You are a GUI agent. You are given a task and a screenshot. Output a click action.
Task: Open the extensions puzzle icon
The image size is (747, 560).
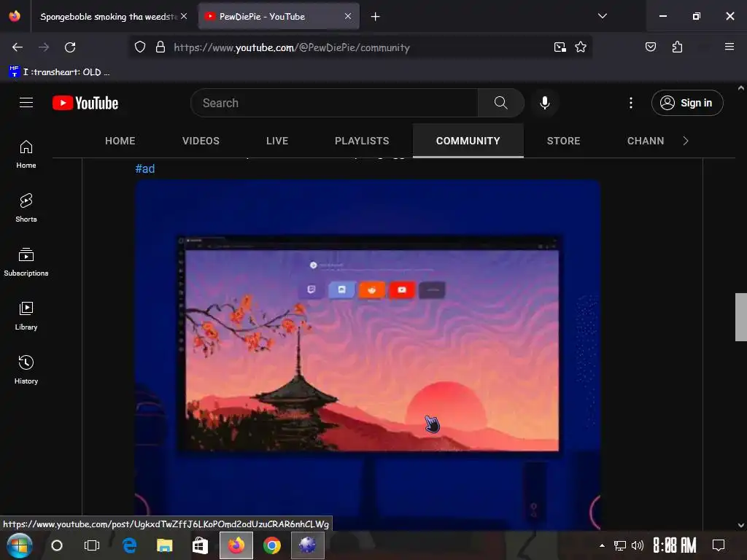point(677,47)
